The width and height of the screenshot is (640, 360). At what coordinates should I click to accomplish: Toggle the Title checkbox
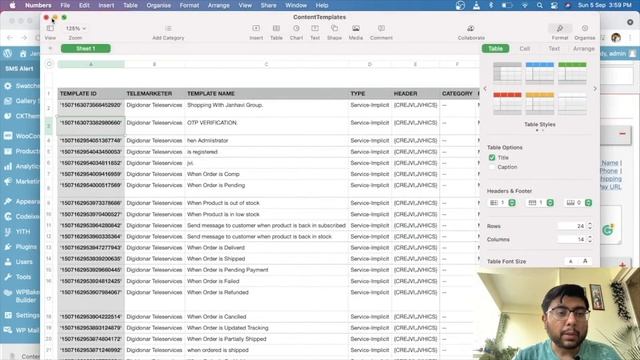pyautogui.click(x=492, y=158)
